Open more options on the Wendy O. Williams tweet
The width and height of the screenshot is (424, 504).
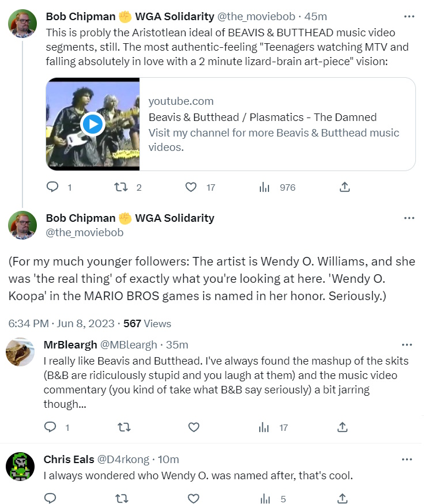point(409,218)
